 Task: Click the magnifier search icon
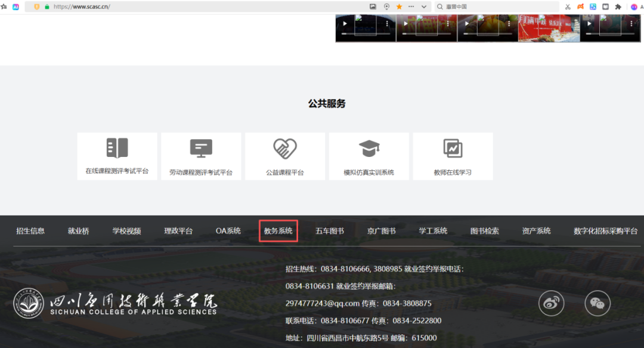click(440, 7)
